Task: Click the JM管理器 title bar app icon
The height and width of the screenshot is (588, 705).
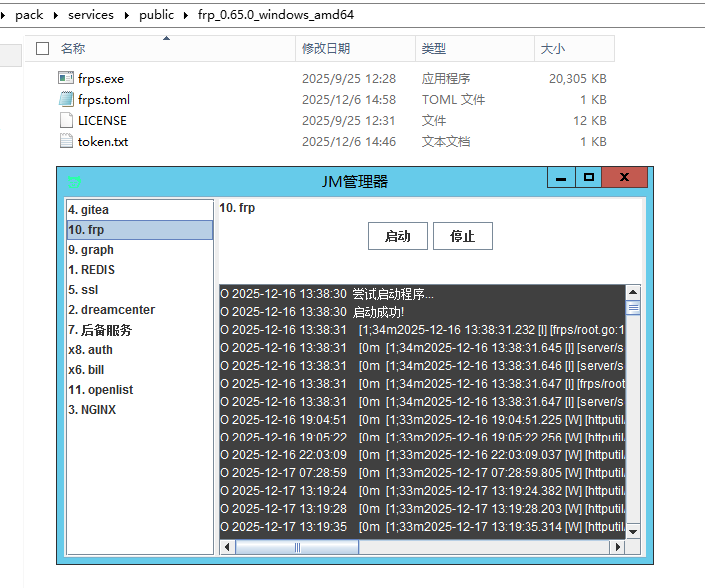Action: point(74,181)
